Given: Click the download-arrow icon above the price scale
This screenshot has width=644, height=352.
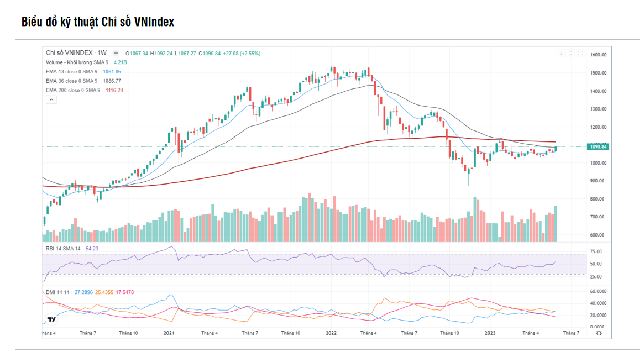Looking at the screenshot, I should tap(561, 54).
